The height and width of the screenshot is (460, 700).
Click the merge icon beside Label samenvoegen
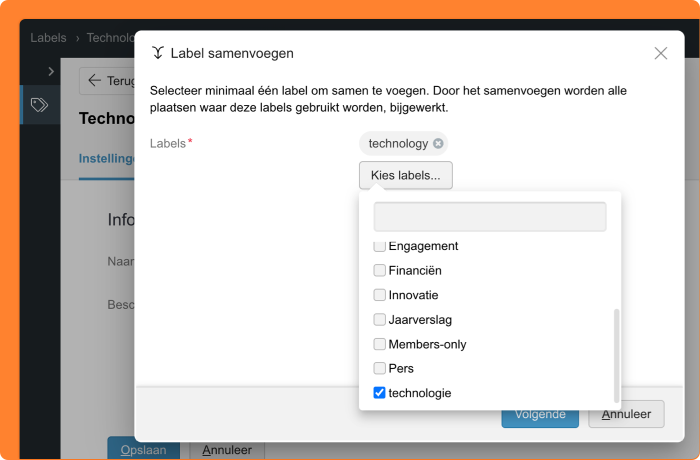[x=158, y=53]
